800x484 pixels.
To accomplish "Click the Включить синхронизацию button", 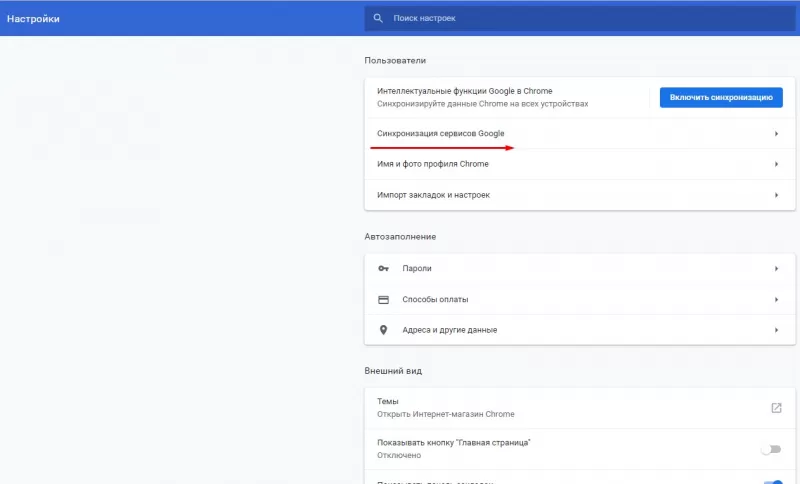I will [x=721, y=97].
